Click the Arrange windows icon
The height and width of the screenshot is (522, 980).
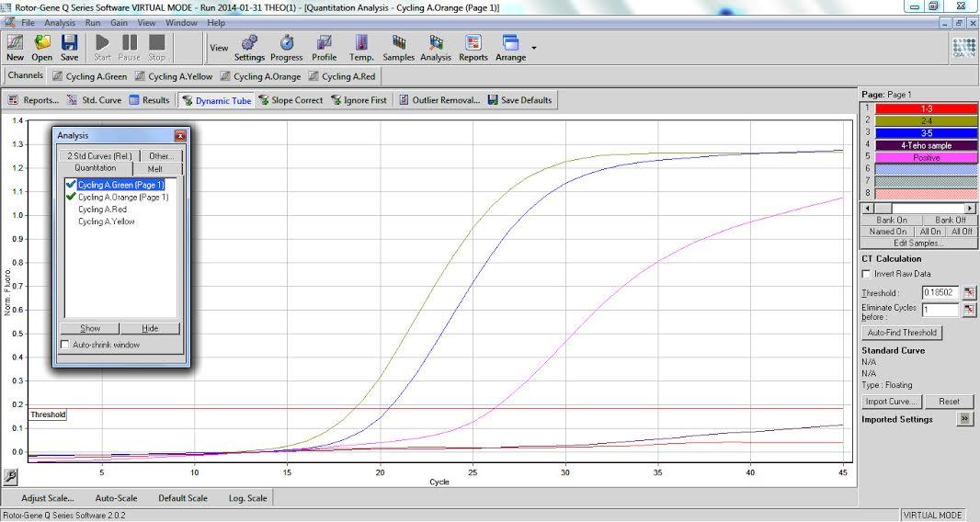510,48
